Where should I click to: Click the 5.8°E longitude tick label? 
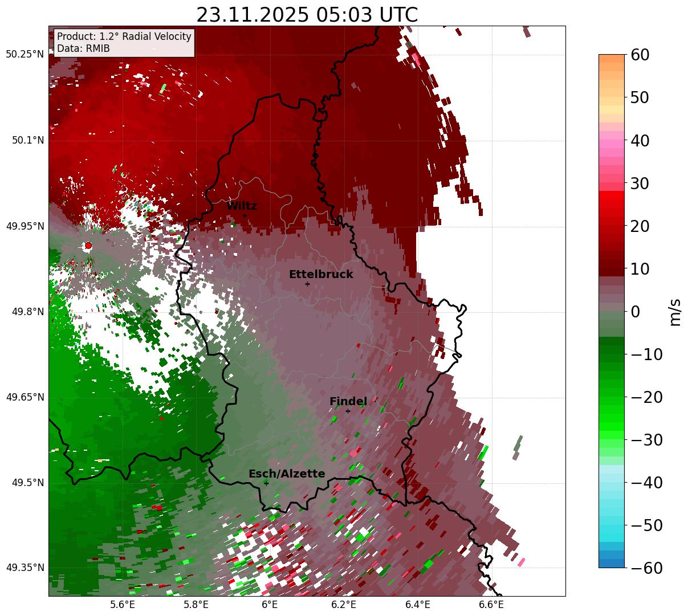pos(196,605)
